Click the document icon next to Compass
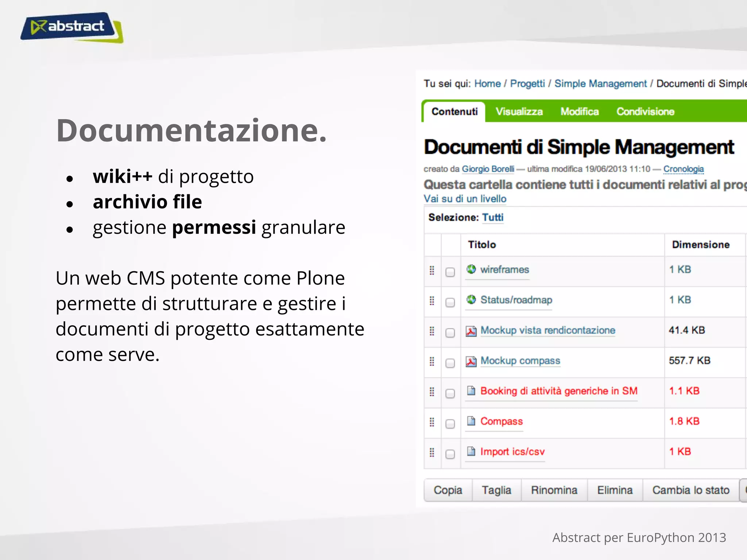747x560 pixels. click(x=471, y=421)
